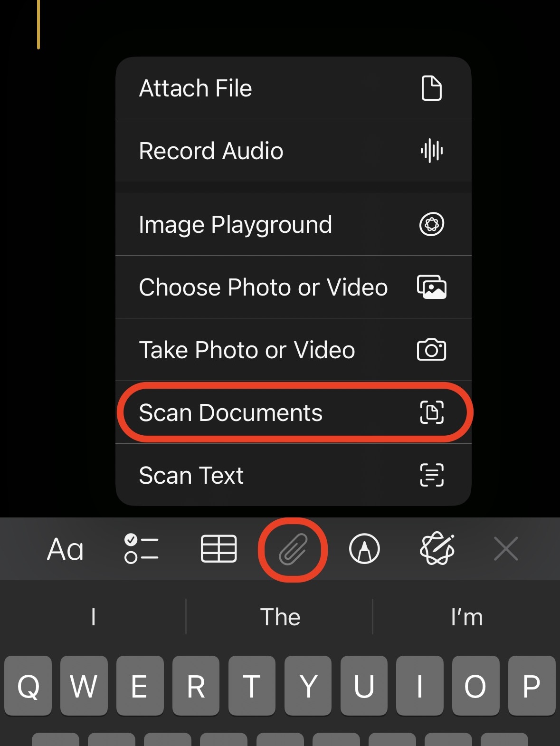Viewport: 560px width, 746px height.
Task: Tap Take Photo or Video
Action: click(x=294, y=350)
